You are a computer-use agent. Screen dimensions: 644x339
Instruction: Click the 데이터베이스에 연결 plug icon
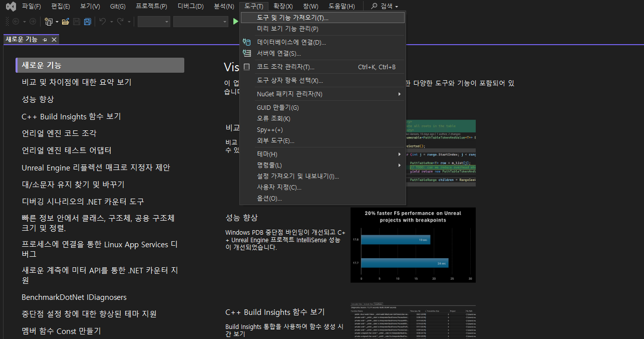tap(246, 42)
